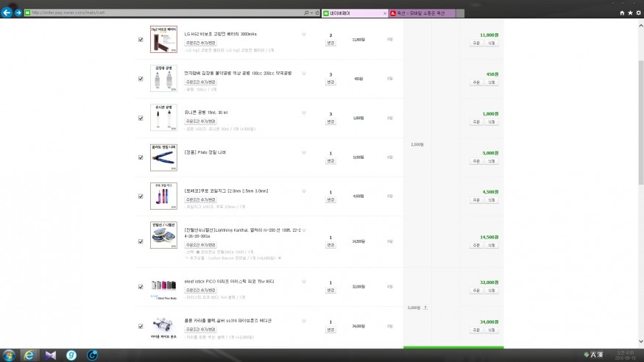Open shipping fee help question mark

point(425,308)
